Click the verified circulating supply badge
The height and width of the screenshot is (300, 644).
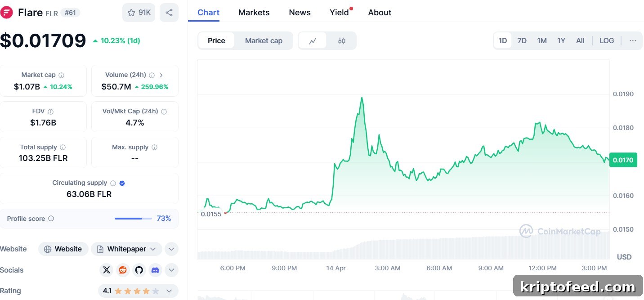coord(122,183)
